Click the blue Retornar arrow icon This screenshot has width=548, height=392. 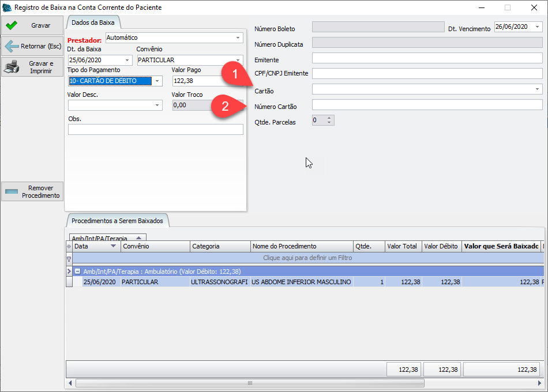tap(12, 46)
